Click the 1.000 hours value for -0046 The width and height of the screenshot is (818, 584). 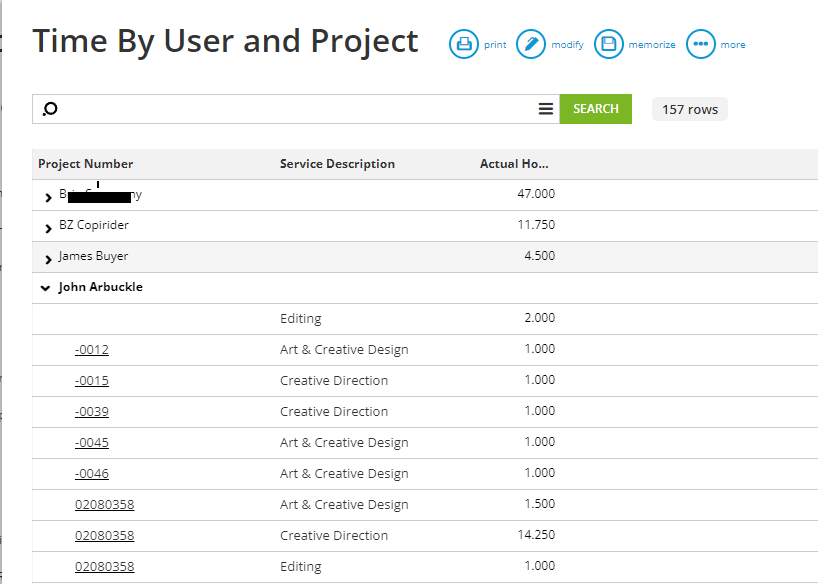539,473
